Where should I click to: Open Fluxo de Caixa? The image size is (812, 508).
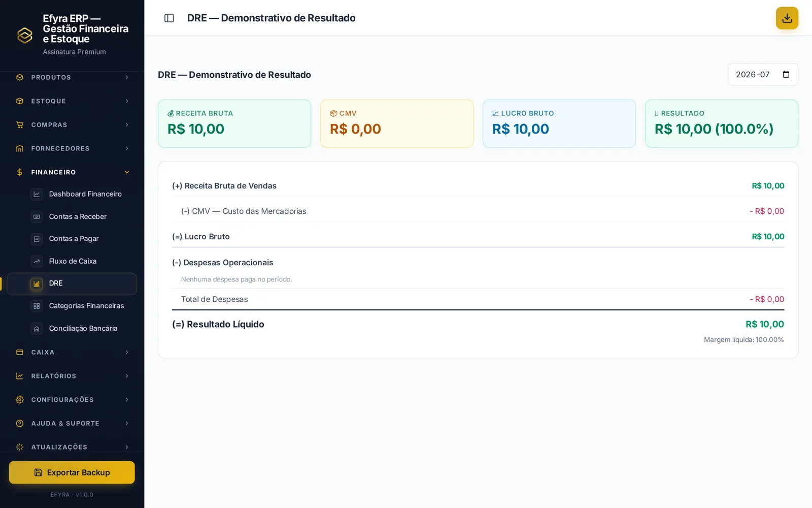72,261
